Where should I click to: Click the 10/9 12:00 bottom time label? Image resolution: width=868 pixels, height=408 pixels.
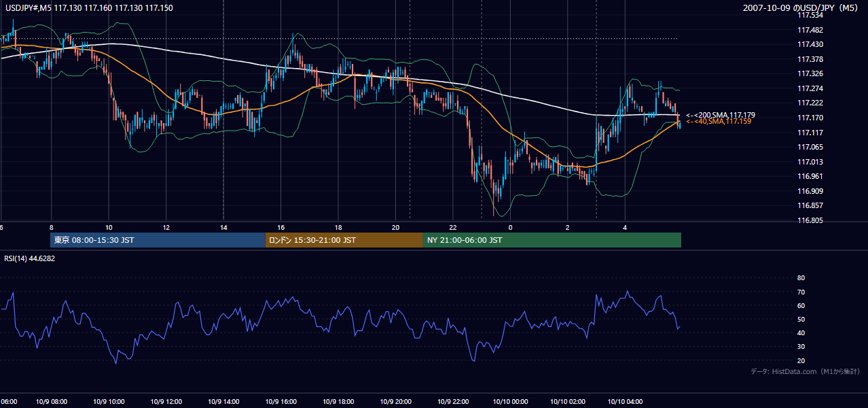click(166, 402)
